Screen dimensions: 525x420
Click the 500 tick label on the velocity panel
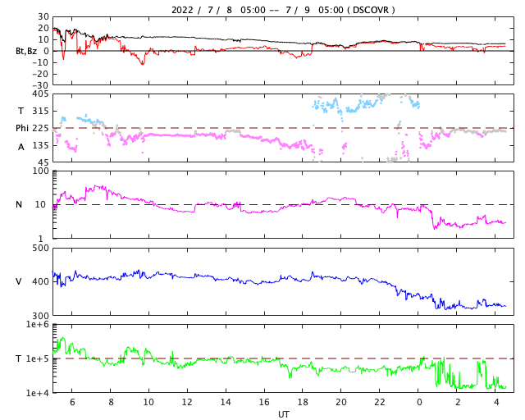click(x=40, y=249)
